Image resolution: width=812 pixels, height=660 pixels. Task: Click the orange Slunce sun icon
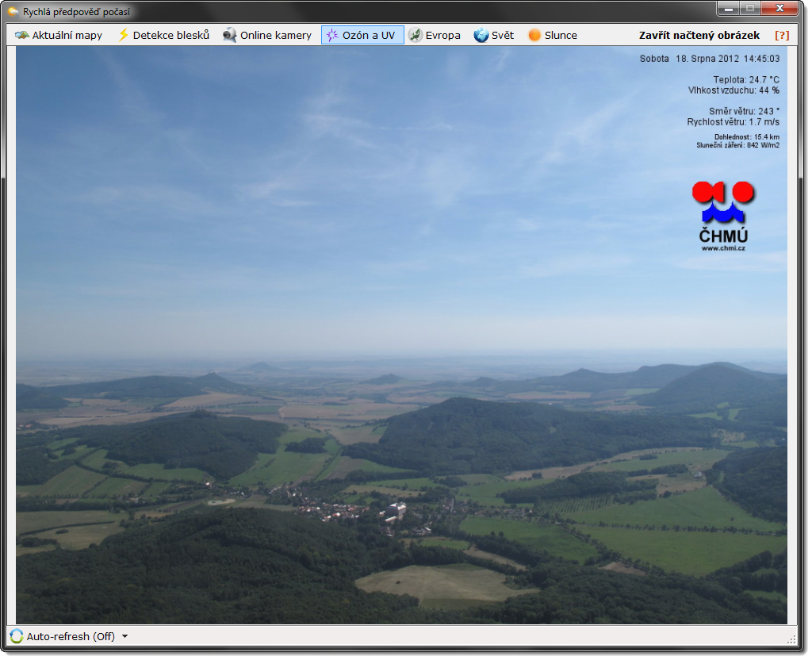coord(534,35)
